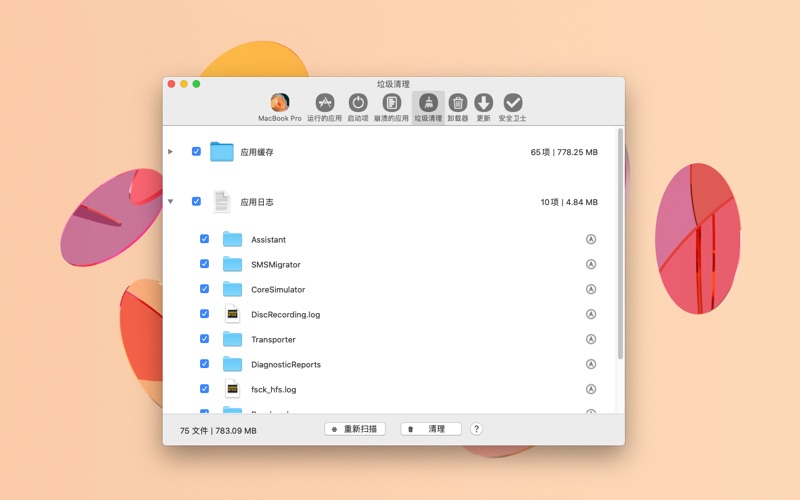The height and width of the screenshot is (500, 800).
Task: Open the MacBook Pro overview icon
Action: [280, 103]
